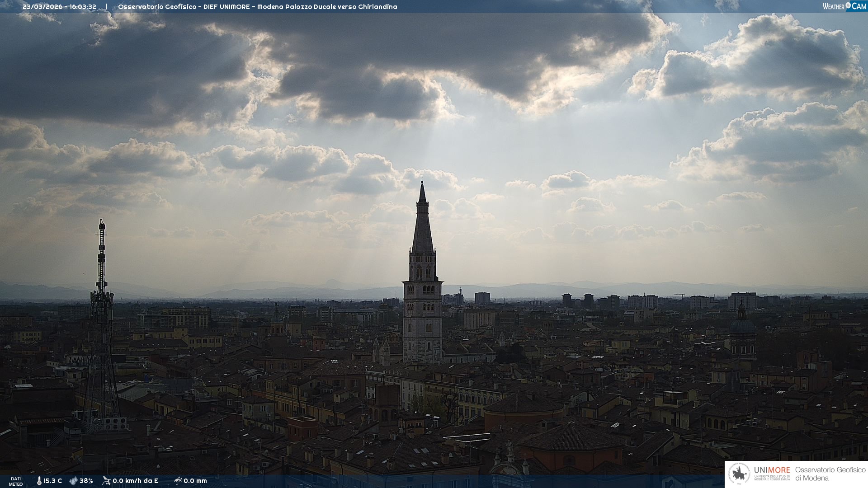
Task: Click the church dome on right skyline
Action: point(742,325)
